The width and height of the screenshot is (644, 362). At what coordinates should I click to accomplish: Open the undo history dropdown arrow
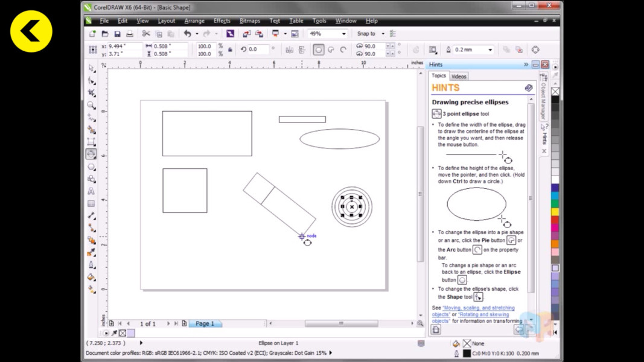pos(197,34)
